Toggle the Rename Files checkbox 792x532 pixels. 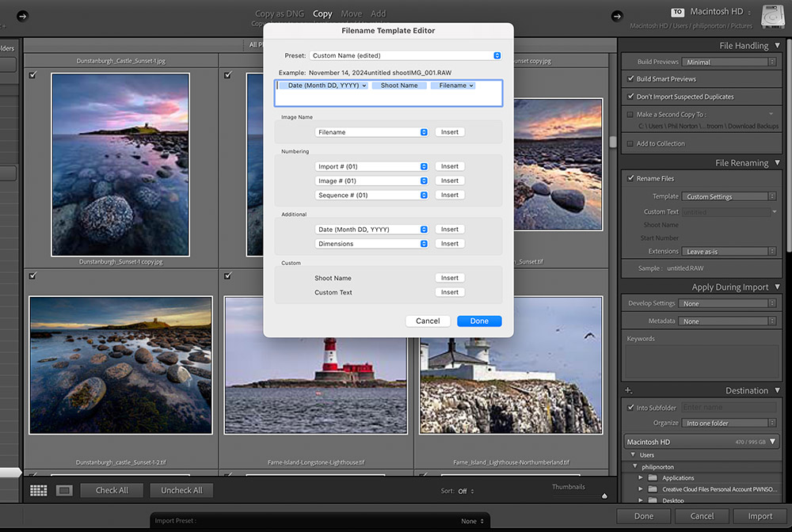click(630, 179)
